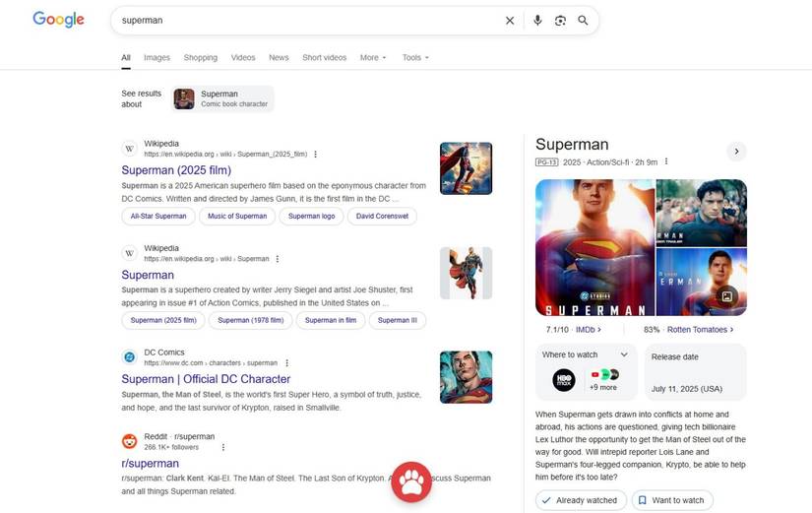Select Superman Comic book character suggestion
Screen dimensions: 812x513
point(222,98)
